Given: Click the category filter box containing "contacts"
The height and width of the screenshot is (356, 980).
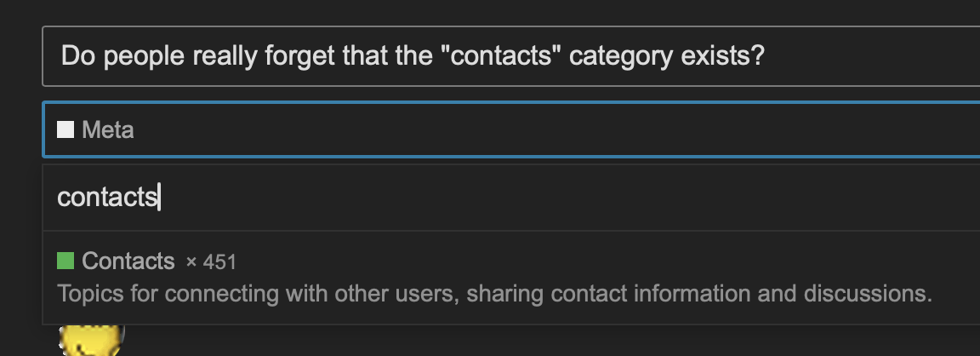Looking at the screenshot, I should tap(510, 198).
